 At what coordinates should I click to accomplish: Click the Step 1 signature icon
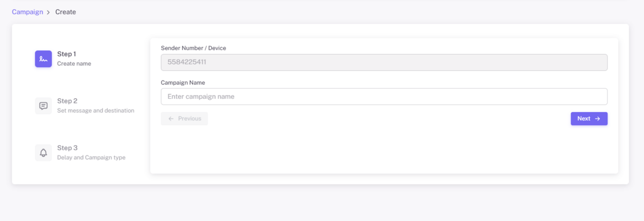[43, 59]
